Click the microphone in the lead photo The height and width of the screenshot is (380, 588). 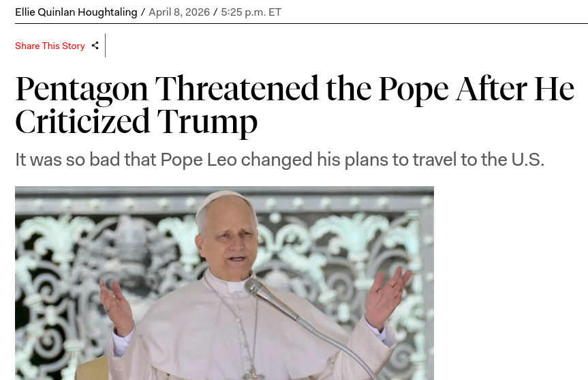tap(256, 288)
